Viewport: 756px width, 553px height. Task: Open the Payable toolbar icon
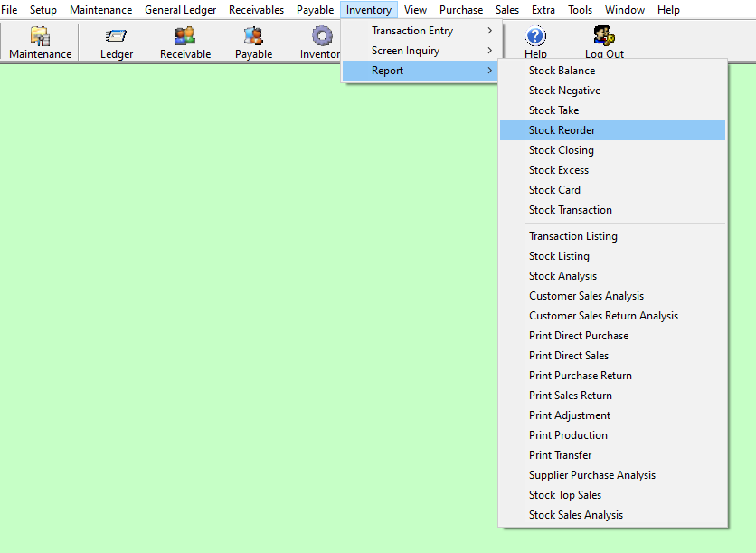[253, 43]
